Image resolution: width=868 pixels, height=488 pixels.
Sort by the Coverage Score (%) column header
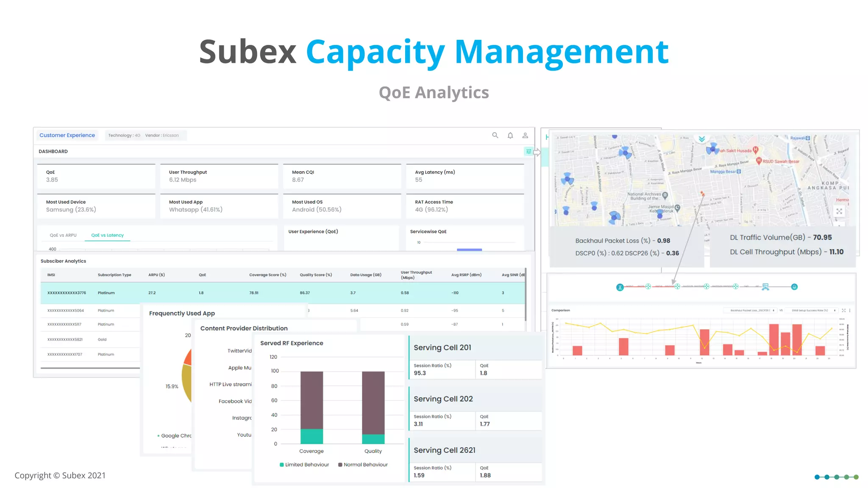267,275
